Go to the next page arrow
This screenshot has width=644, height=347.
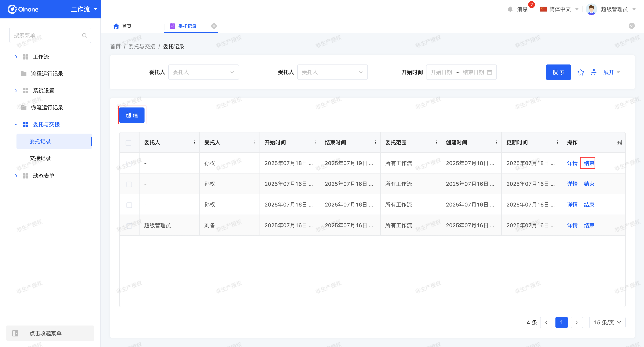[577, 322]
